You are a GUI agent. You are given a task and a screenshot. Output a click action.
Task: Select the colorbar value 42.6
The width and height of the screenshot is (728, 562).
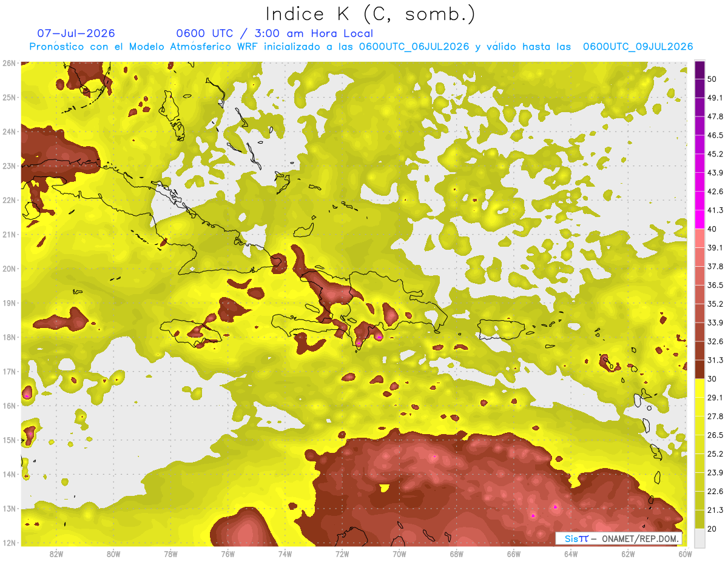pos(715,192)
